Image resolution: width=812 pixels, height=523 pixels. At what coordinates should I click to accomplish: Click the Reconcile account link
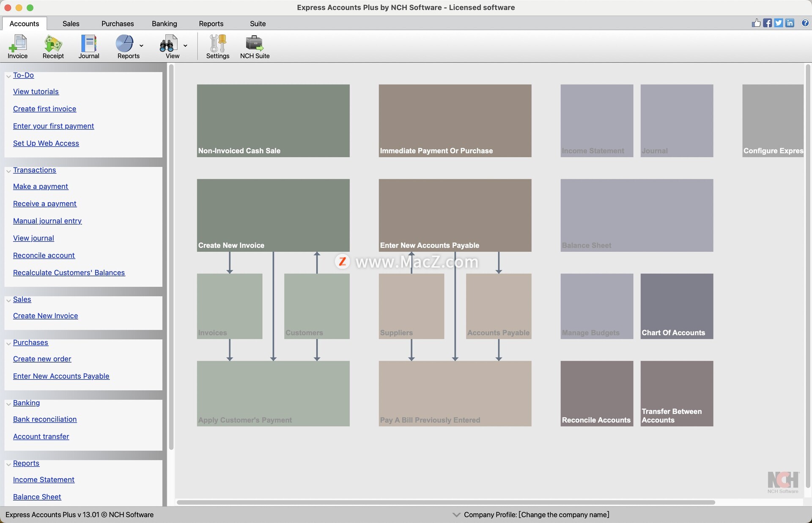(44, 256)
